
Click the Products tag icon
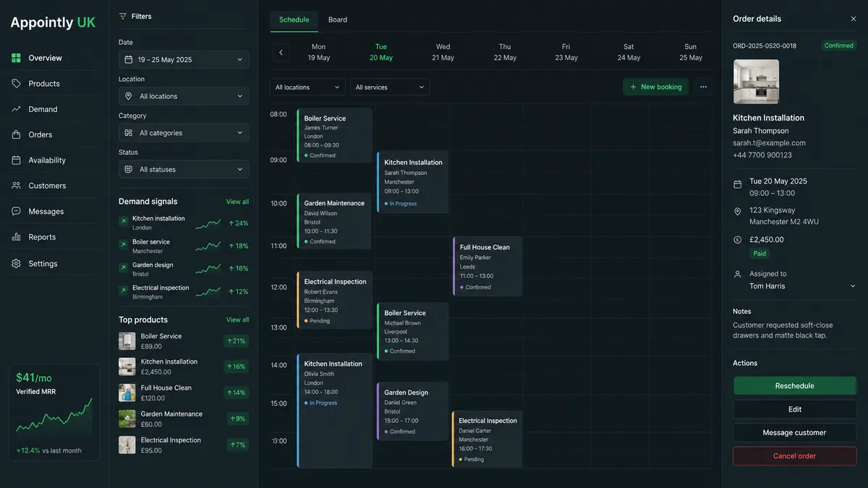[x=16, y=84]
